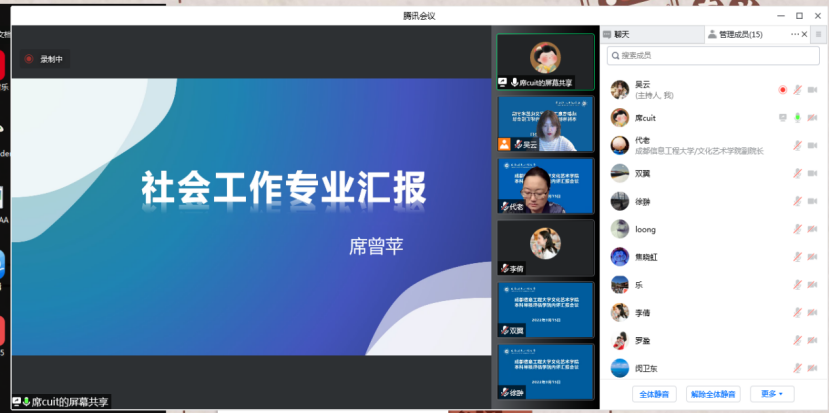Click 席cuit's green microphone icon

point(798,118)
